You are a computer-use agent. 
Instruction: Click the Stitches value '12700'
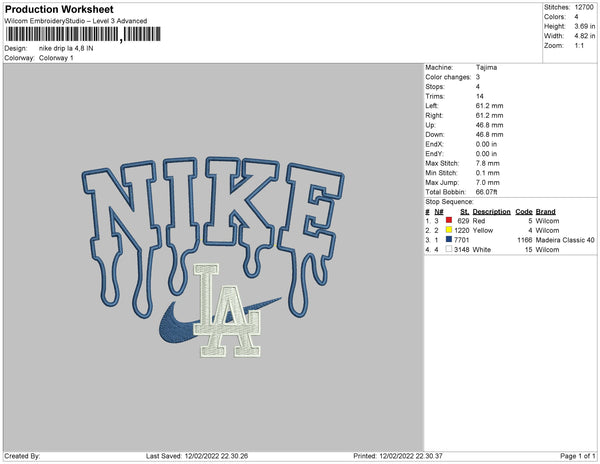584,7
